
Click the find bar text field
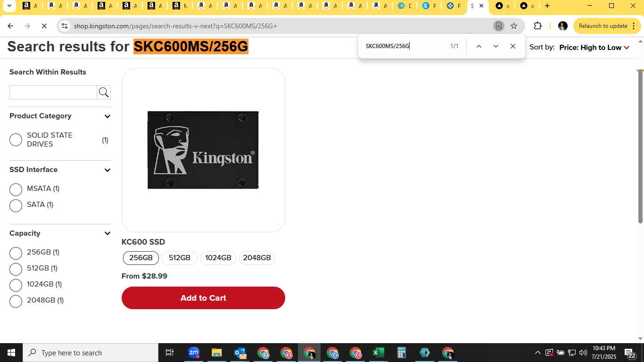405,46
